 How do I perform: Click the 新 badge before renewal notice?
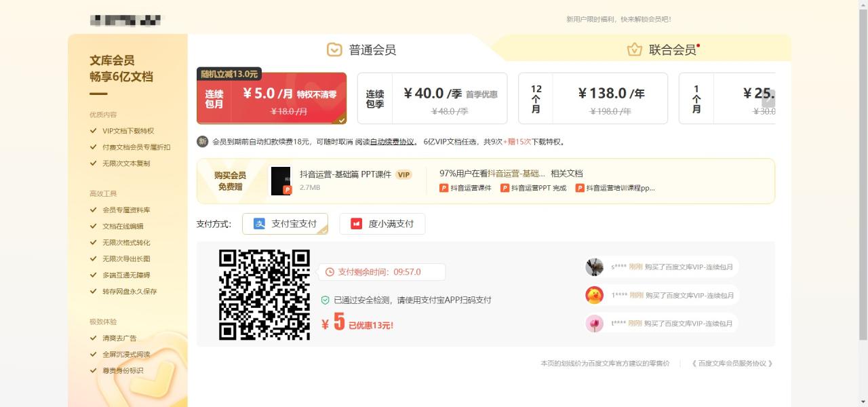(x=202, y=142)
